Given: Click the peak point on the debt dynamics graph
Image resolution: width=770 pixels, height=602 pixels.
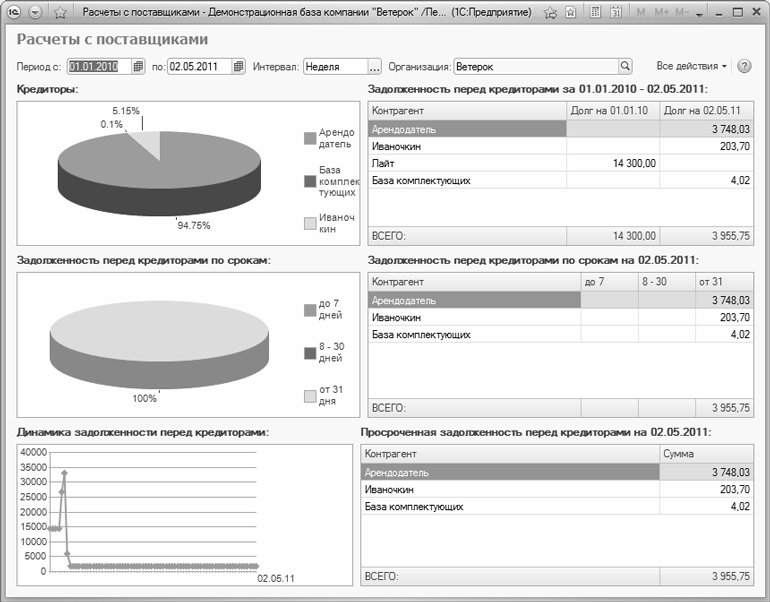Looking at the screenshot, I should pos(64,473).
